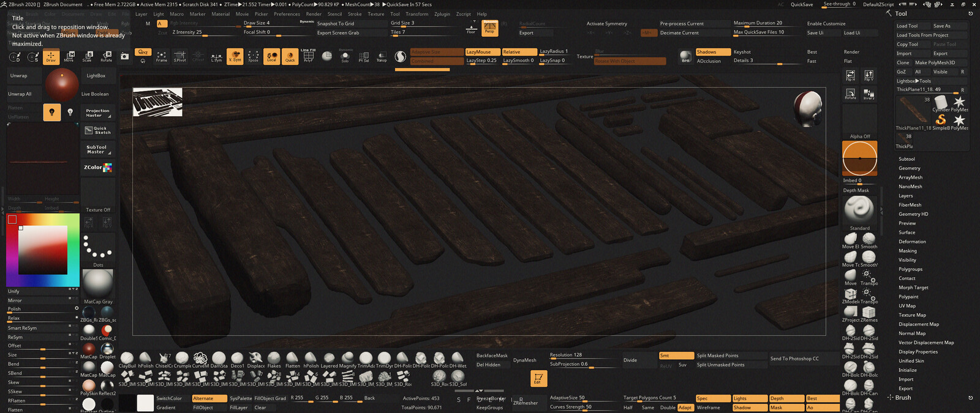Click the Flip V icon
980x413 pixels.
coord(869,75)
